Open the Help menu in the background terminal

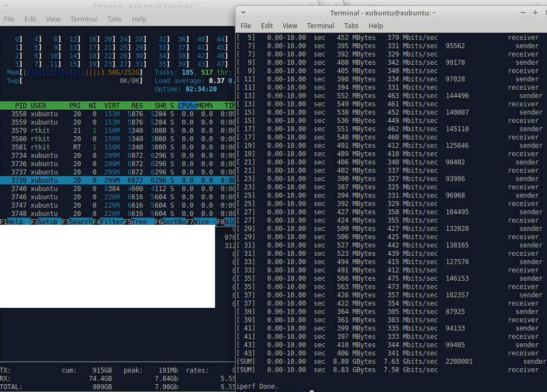click(139, 19)
